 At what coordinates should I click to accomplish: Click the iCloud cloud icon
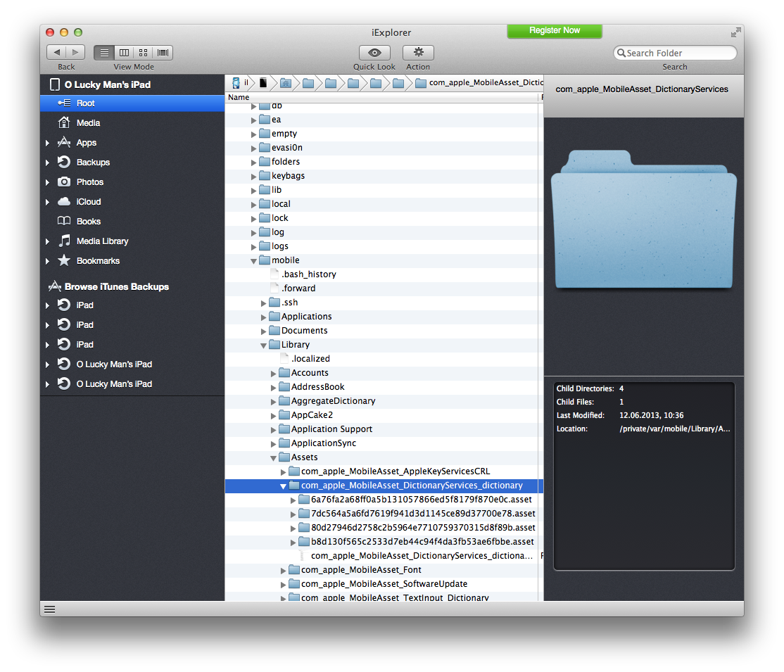64,201
